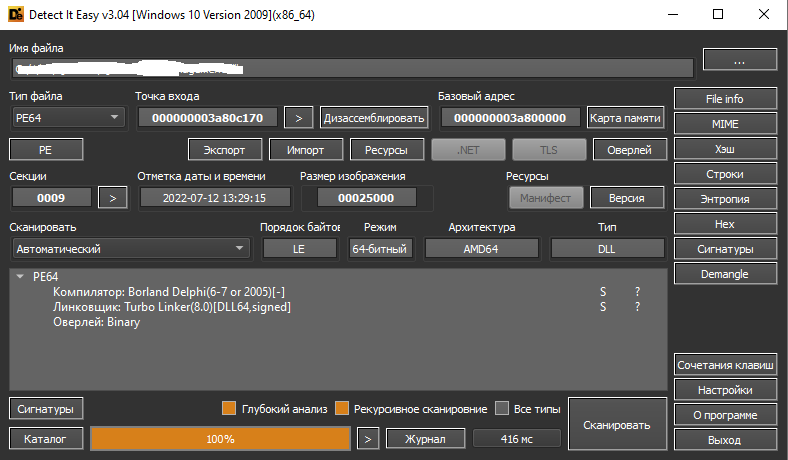The width and height of the screenshot is (788, 460).
Task: Click S link on Borland Delphi row
Action: (x=603, y=292)
